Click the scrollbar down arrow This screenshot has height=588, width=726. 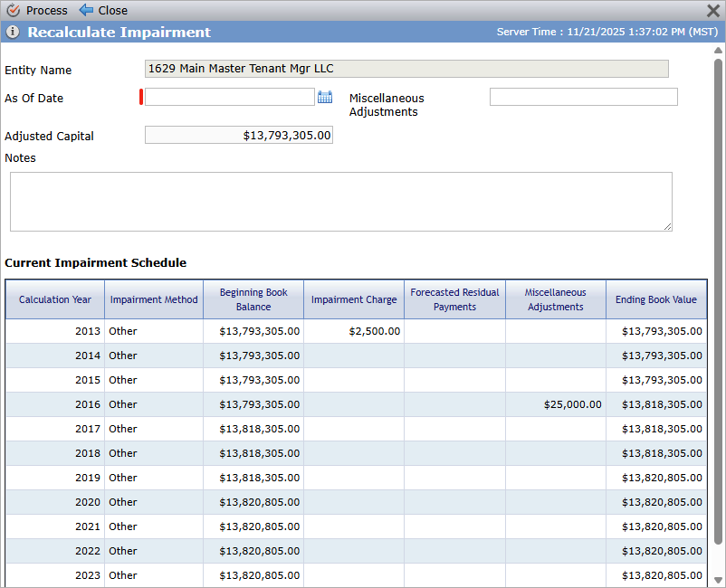pos(718,580)
